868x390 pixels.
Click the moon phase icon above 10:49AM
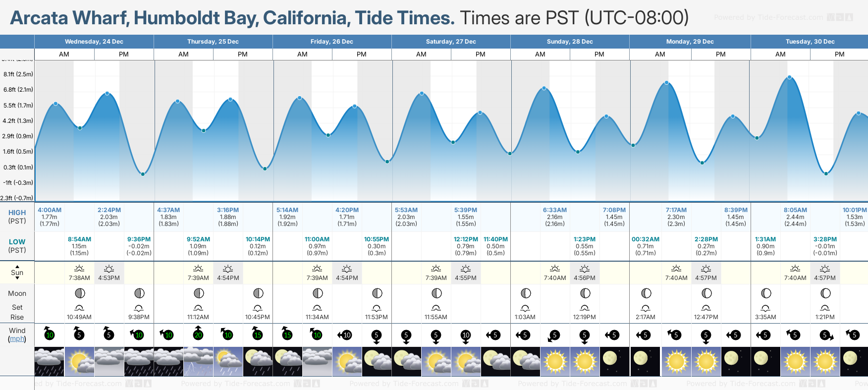click(x=79, y=293)
